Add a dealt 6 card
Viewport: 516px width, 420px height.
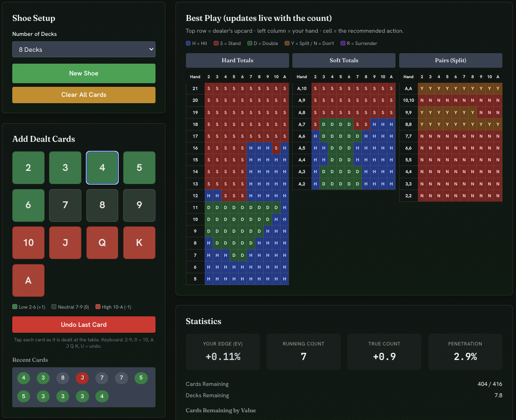point(28,205)
